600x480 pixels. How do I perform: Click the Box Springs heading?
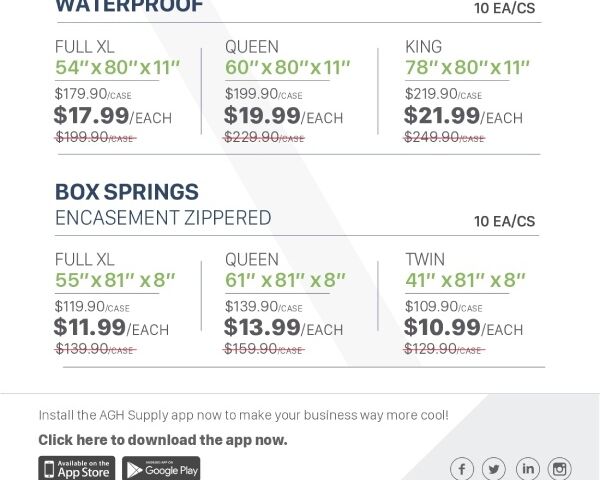(x=126, y=191)
